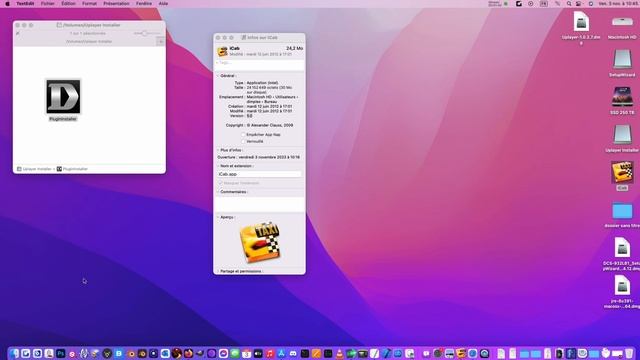This screenshot has height=360, width=640.
Task: Open the Fenêtre menu
Action: click(144, 4)
